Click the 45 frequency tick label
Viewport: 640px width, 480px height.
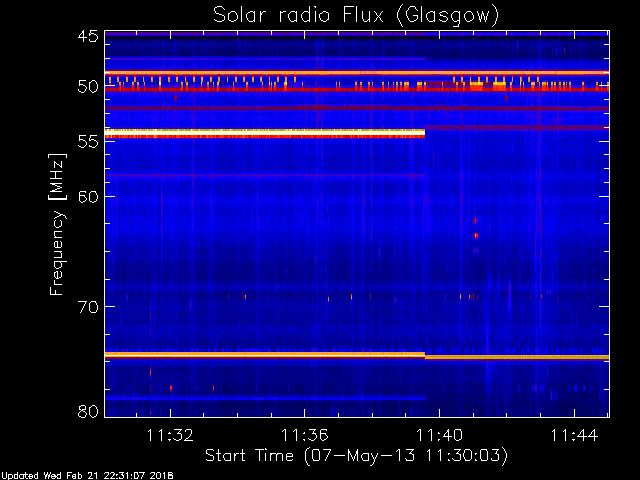tap(88, 36)
